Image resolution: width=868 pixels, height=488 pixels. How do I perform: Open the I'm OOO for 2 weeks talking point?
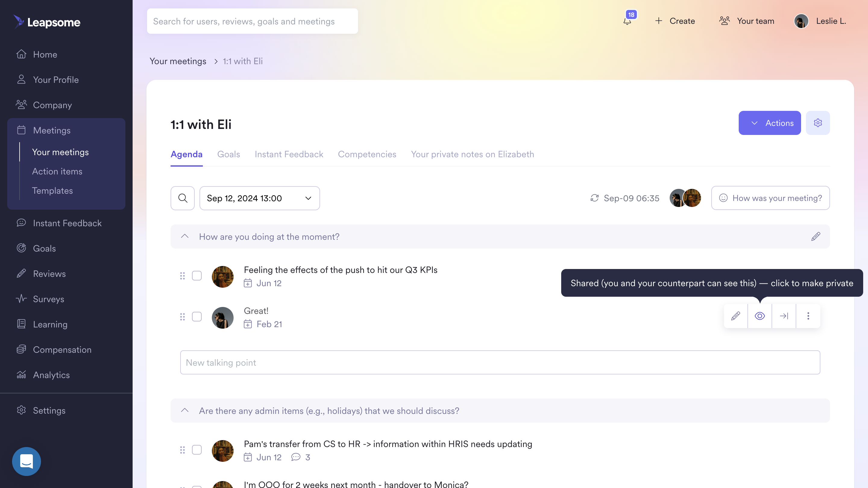(356, 484)
